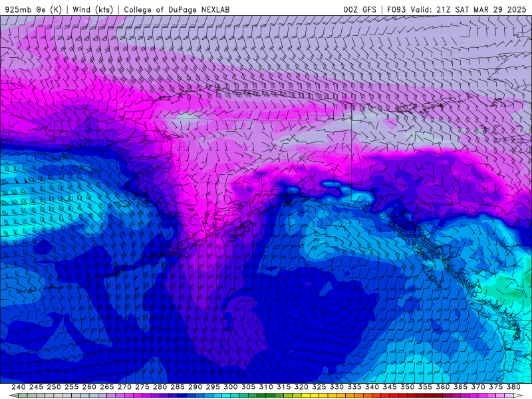Click the 345 value on the color scale
Screen dimensions: 532x399
point(390,387)
